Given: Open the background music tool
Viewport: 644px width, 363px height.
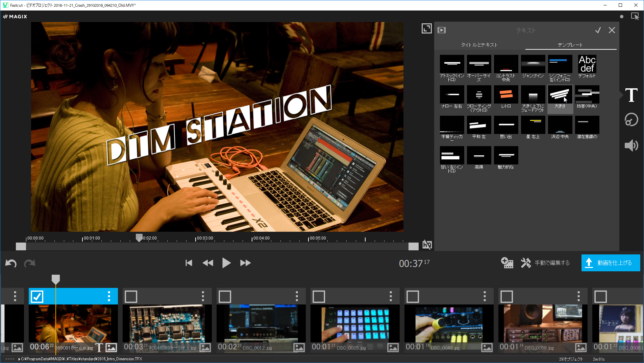Looking at the screenshot, I should 631,119.
